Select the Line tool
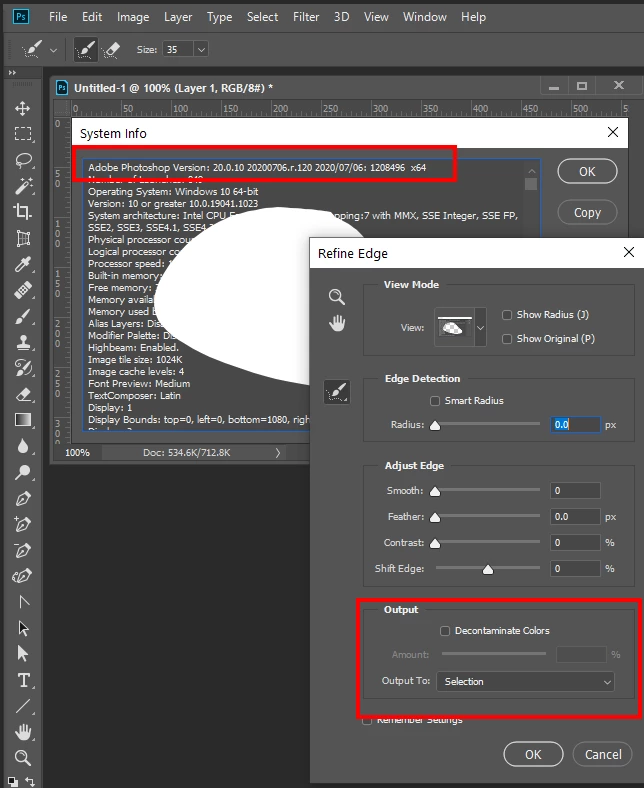The image size is (644, 788). click(x=23, y=706)
